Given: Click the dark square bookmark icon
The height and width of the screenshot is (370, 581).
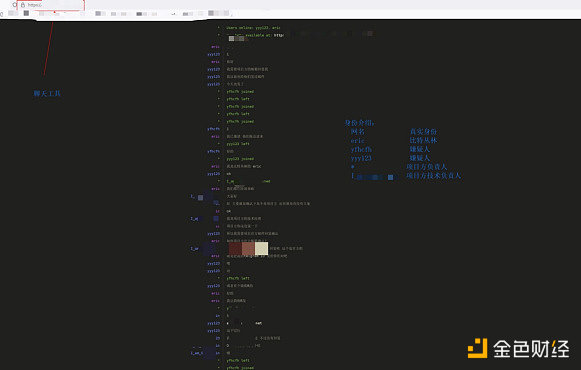Looking at the screenshot, I should point(26,13).
